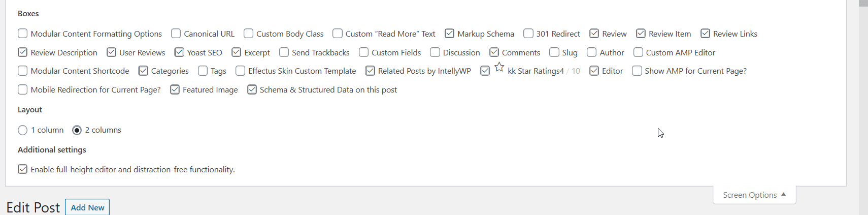Screen dimensions: 868x215
Task: Enable the Canonical URL box
Action: pyautogui.click(x=176, y=34)
